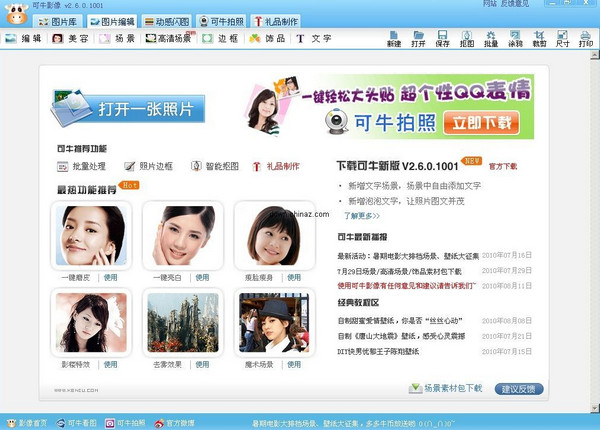The height and width of the screenshot is (430, 600).
Task: Open 礼品制作 recommended function link
Action: [276, 166]
